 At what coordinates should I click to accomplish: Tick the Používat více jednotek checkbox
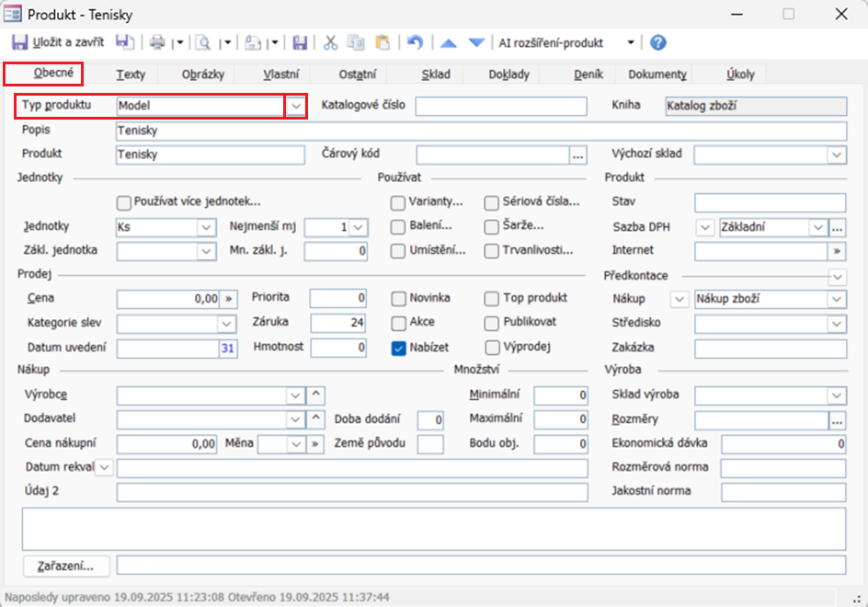124,201
